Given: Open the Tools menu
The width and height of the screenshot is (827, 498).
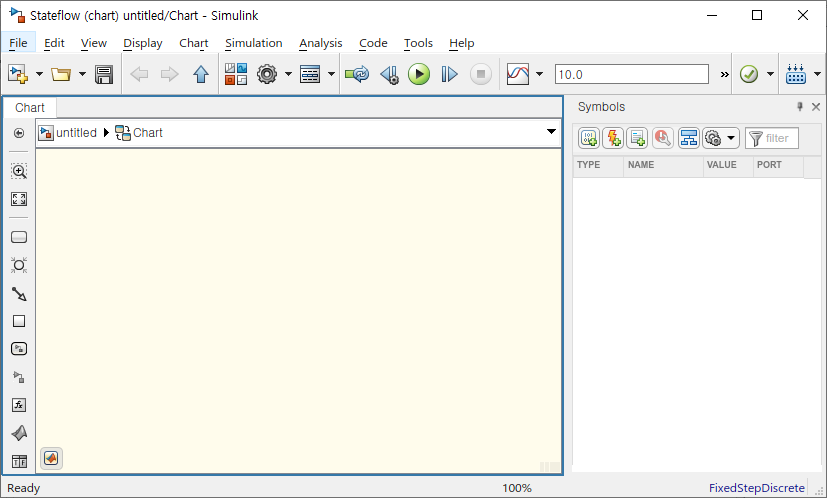Looking at the screenshot, I should [418, 43].
